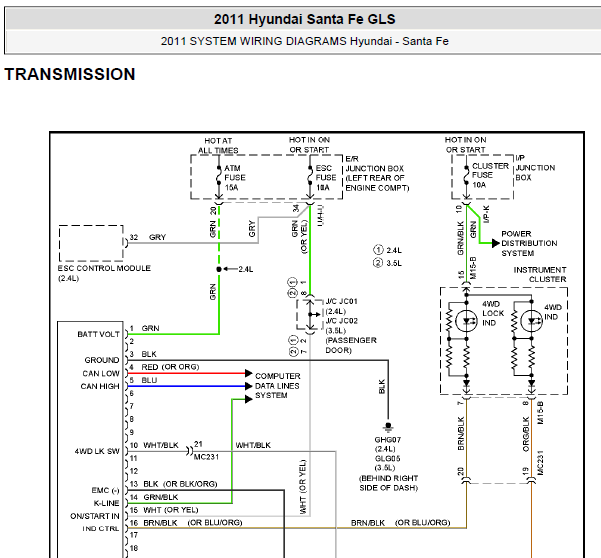Click the circled 2 3.5L legend entry
Screen dimensions: 601x558
[x=387, y=263]
